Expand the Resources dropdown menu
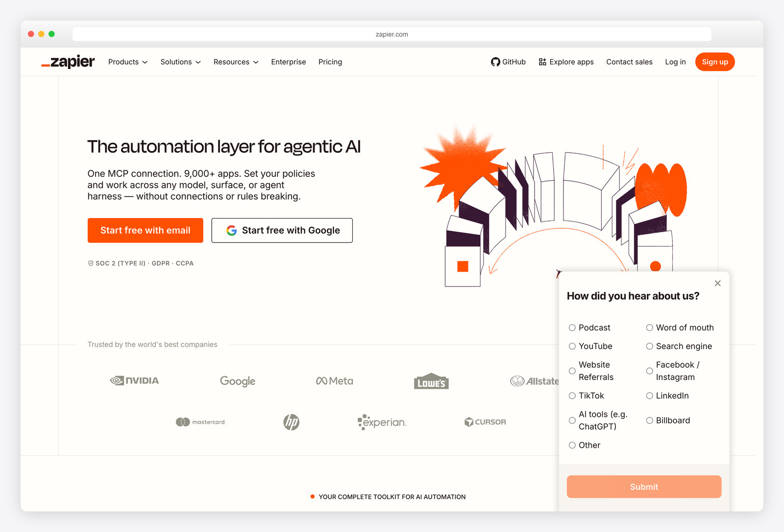Image resolution: width=784 pixels, height=532 pixels. [x=236, y=62]
